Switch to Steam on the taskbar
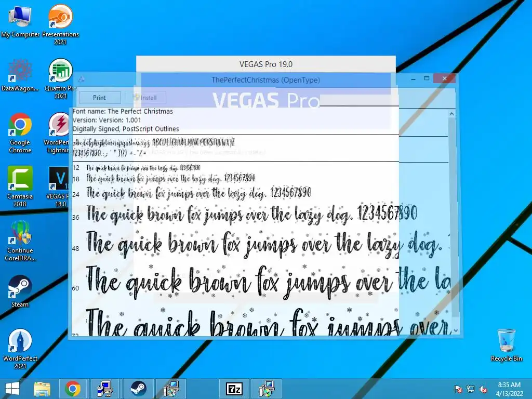The height and width of the screenshot is (399, 532). pyautogui.click(x=138, y=389)
